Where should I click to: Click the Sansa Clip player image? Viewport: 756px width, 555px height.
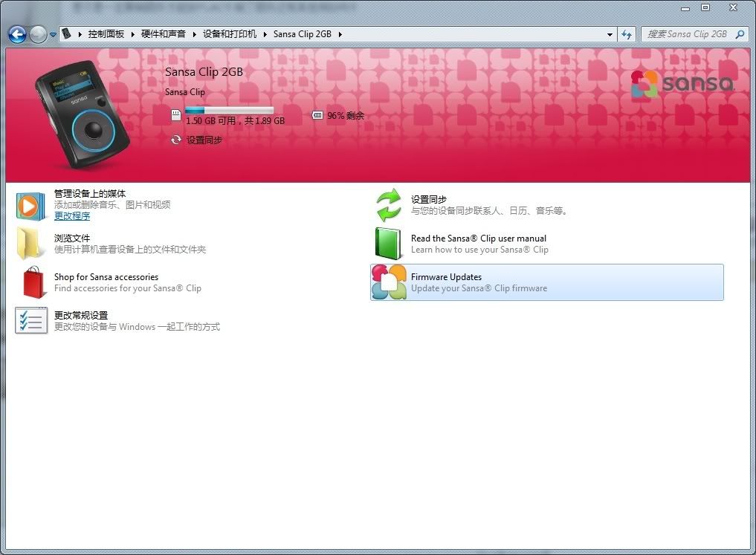click(x=82, y=114)
